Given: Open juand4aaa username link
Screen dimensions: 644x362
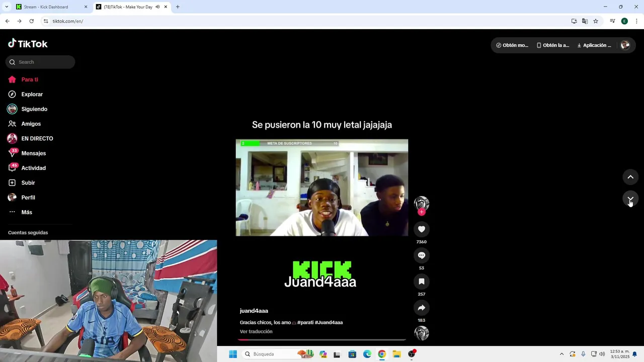Looking at the screenshot, I should pos(254,311).
